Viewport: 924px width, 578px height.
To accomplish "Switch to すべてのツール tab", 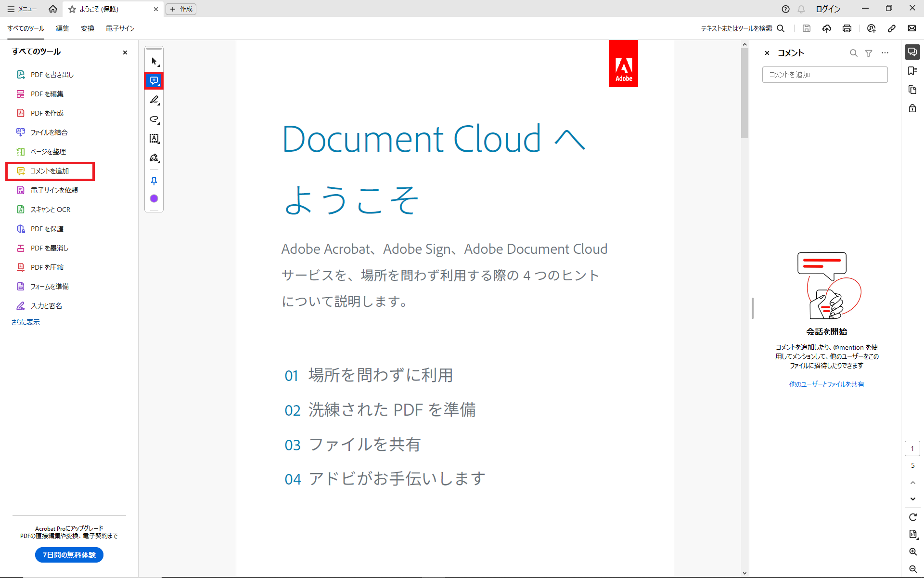I will click(x=26, y=28).
